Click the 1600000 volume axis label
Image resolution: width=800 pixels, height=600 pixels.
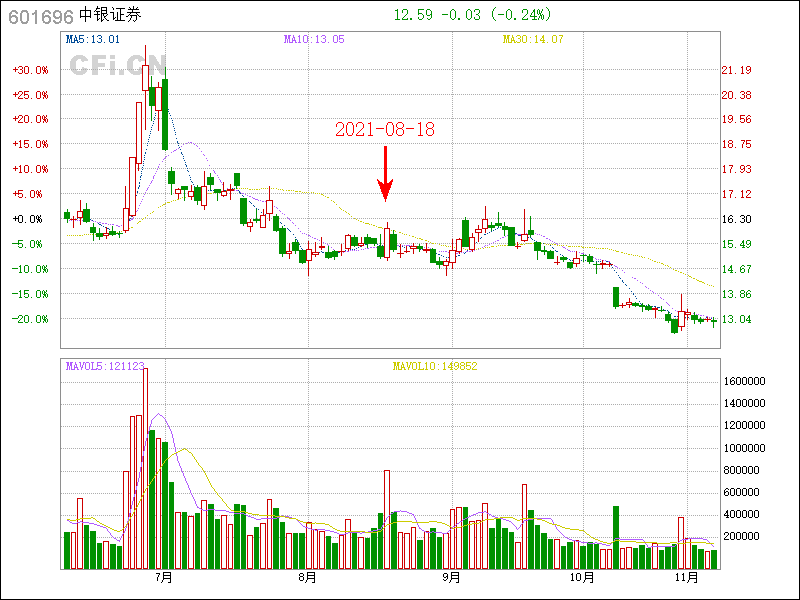coord(744,381)
